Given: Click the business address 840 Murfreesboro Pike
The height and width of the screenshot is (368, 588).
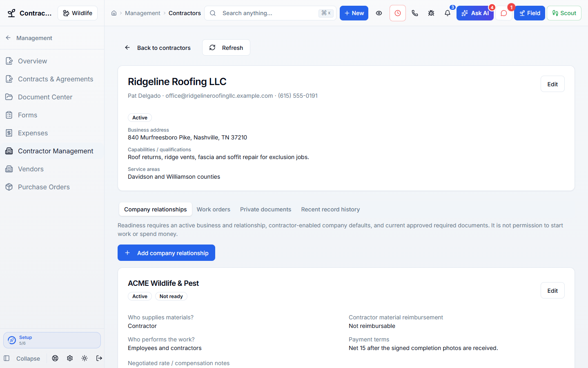Looking at the screenshot, I should click(x=187, y=137).
